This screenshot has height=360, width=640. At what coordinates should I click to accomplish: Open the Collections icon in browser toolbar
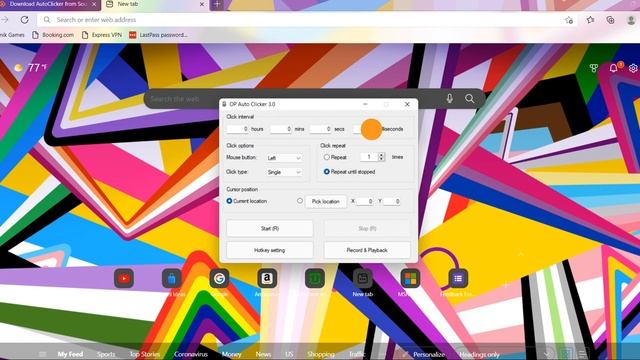click(x=610, y=20)
